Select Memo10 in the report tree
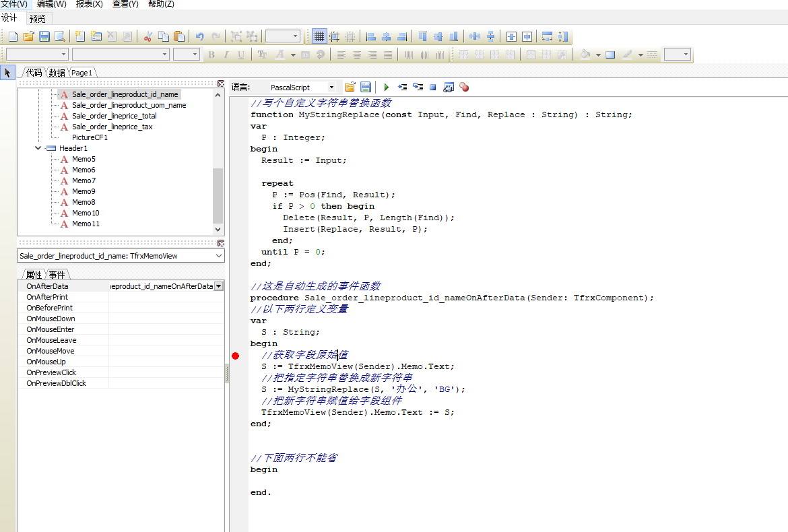The width and height of the screenshot is (788, 532). coord(86,213)
